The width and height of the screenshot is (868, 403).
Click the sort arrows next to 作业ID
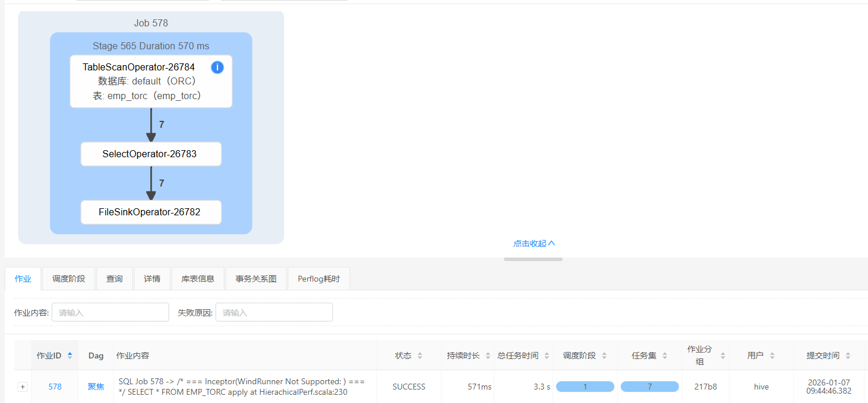(69, 355)
